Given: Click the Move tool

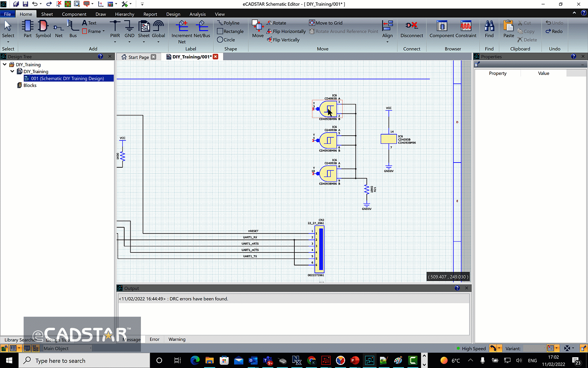Looking at the screenshot, I should pyautogui.click(x=258, y=29).
